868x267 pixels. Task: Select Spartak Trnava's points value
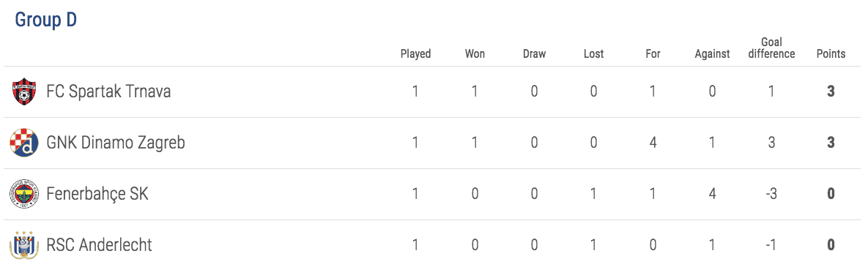(831, 91)
